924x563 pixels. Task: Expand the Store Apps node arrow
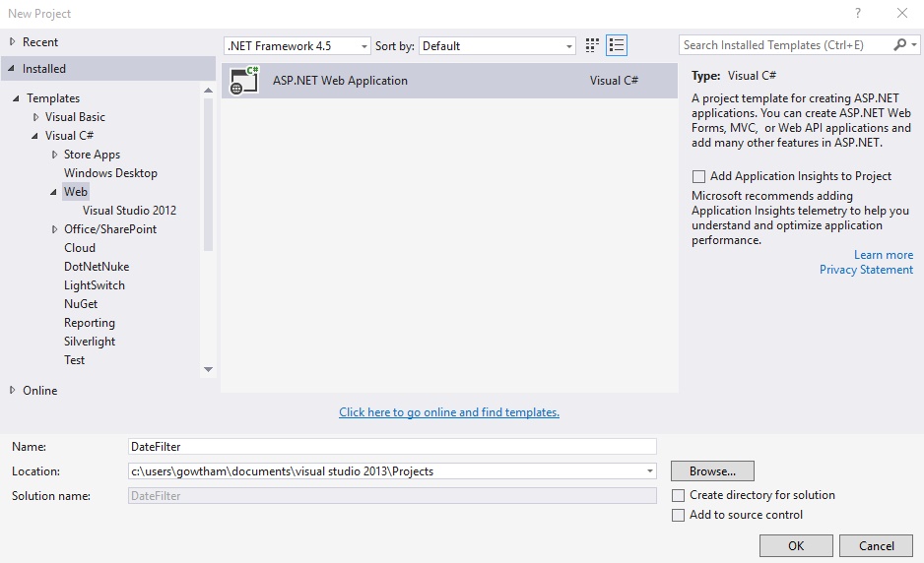(x=55, y=155)
